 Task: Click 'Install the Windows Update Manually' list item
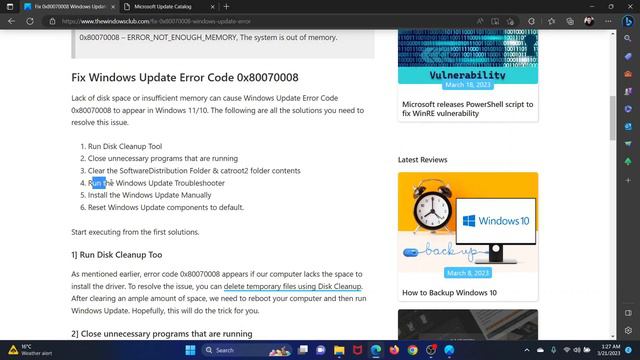coord(149,195)
